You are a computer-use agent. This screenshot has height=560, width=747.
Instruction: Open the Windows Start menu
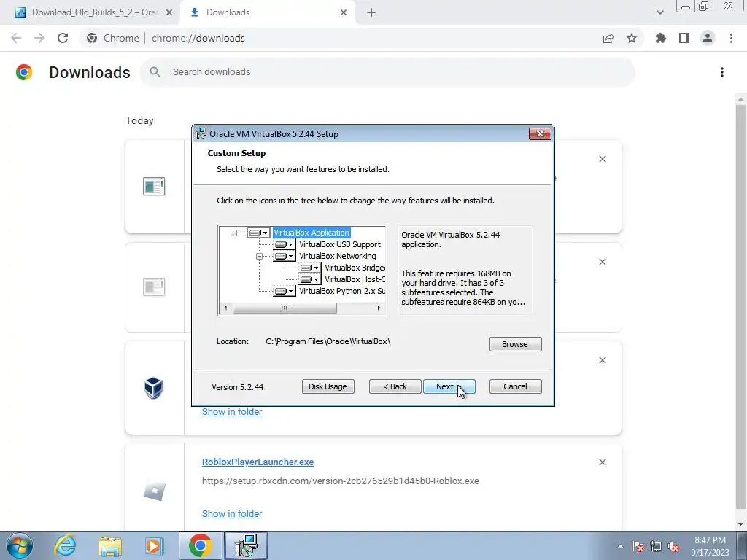[x=20, y=545]
